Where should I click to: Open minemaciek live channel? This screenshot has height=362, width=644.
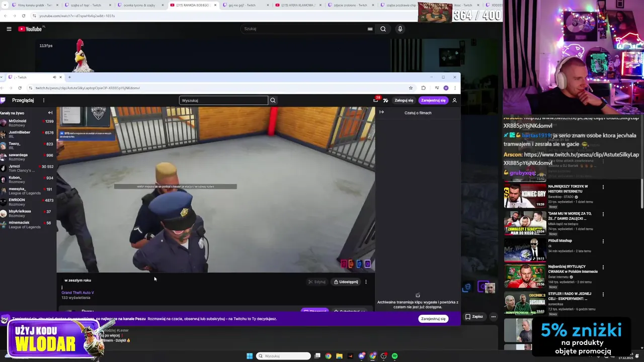(28, 225)
